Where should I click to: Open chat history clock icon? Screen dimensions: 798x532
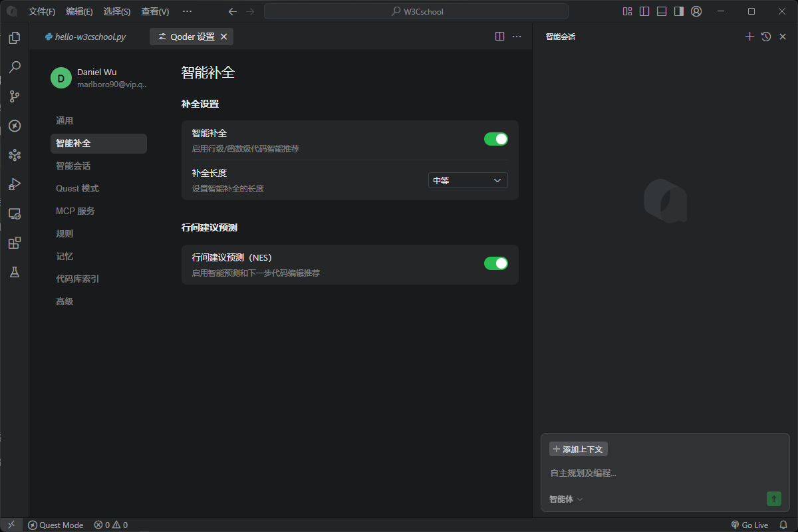[766, 37]
